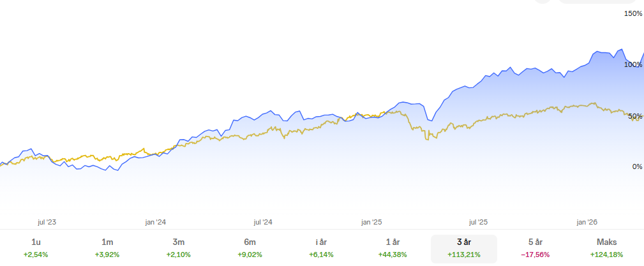Click the highlighted 3 år tab
Screen dimensions: 644x266
pos(464,248)
